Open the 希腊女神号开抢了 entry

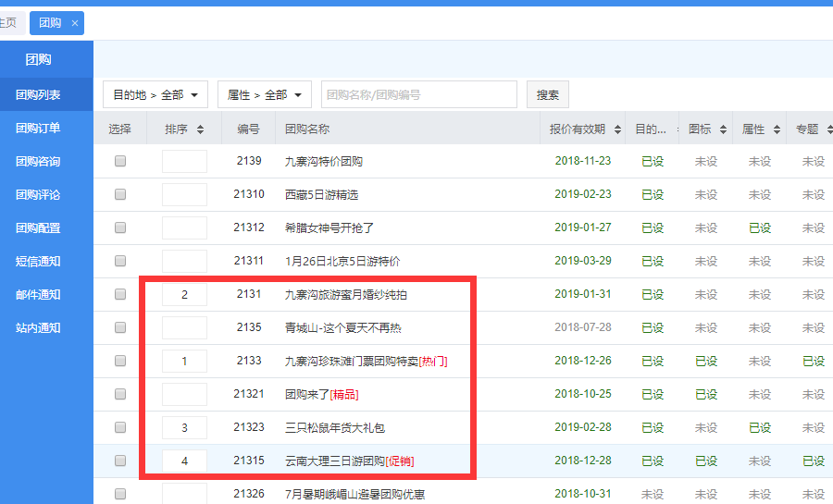[329, 227]
